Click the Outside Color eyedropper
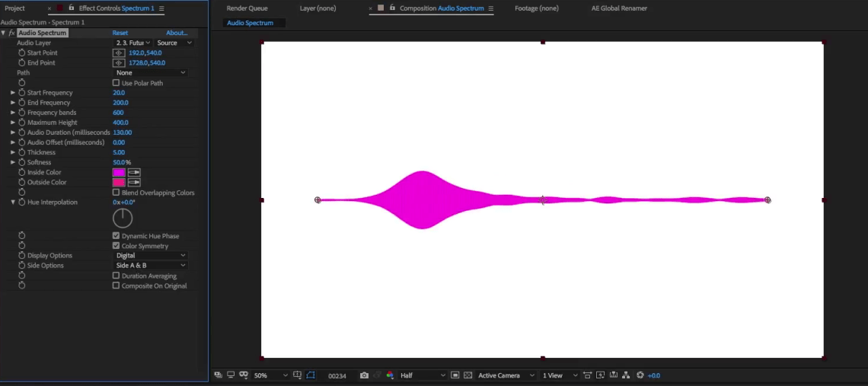The height and width of the screenshot is (386, 868). pos(134,182)
